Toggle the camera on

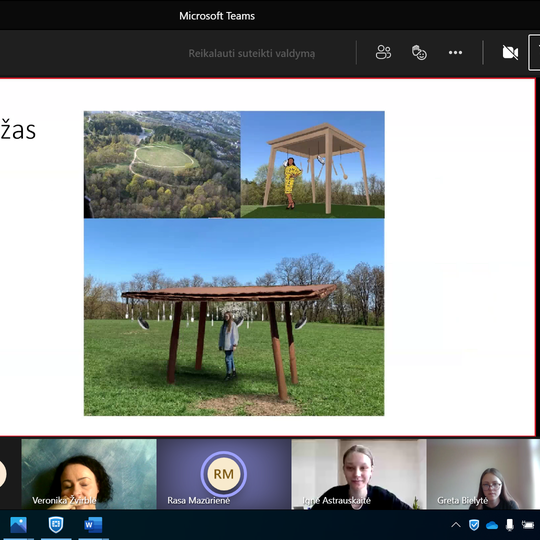510,53
